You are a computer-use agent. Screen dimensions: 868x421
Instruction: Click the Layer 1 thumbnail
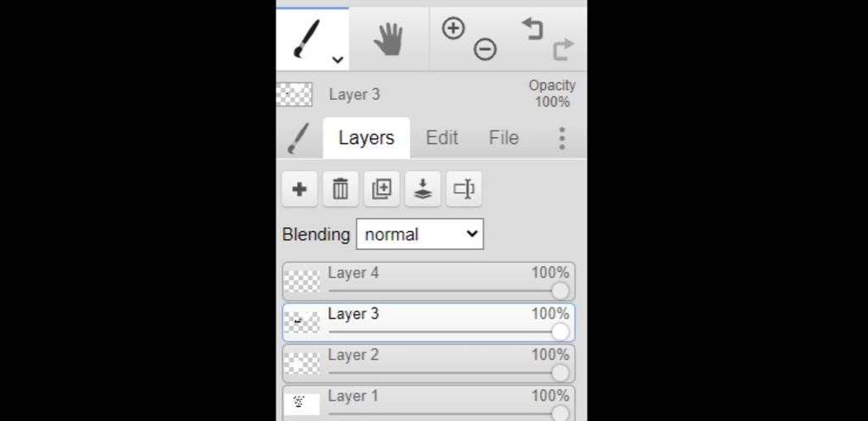(301, 403)
